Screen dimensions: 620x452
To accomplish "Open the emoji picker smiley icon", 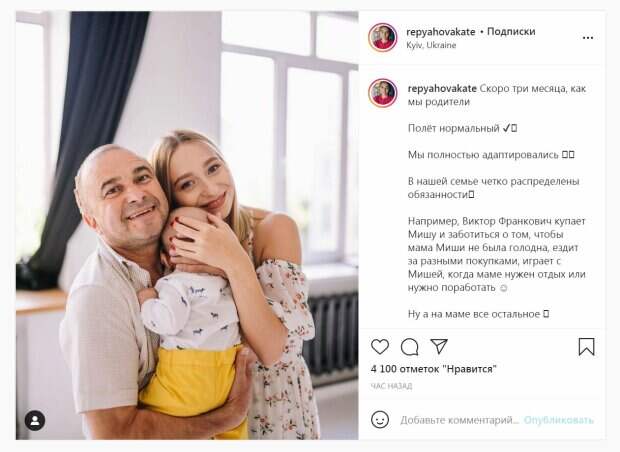I will 380,420.
